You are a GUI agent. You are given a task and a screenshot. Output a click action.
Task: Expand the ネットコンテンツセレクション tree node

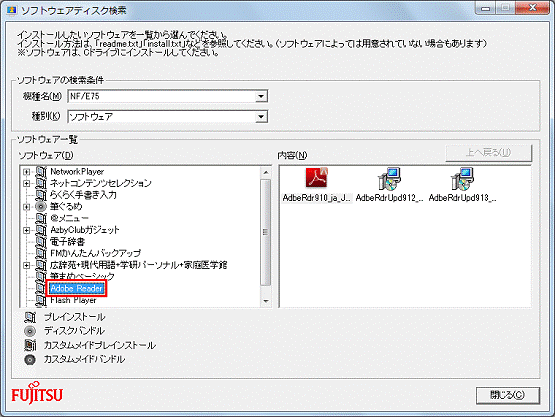click(26, 183)
